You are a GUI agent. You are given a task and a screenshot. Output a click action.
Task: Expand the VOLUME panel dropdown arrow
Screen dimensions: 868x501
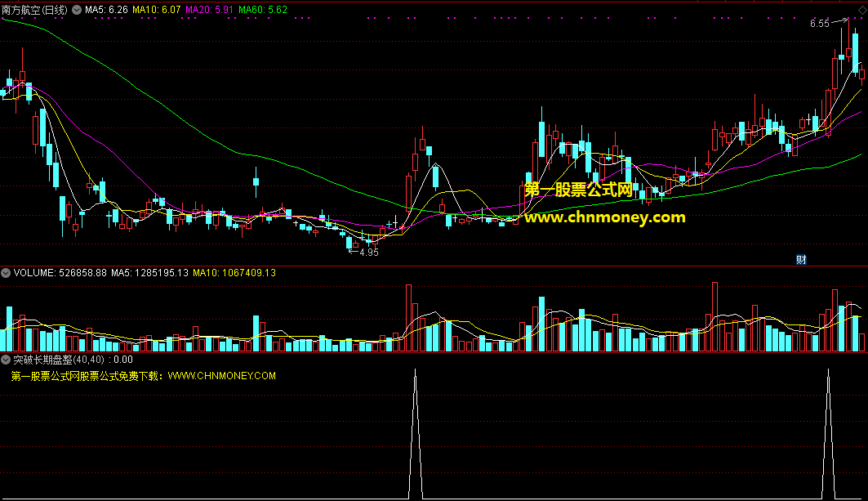point(6,273)
